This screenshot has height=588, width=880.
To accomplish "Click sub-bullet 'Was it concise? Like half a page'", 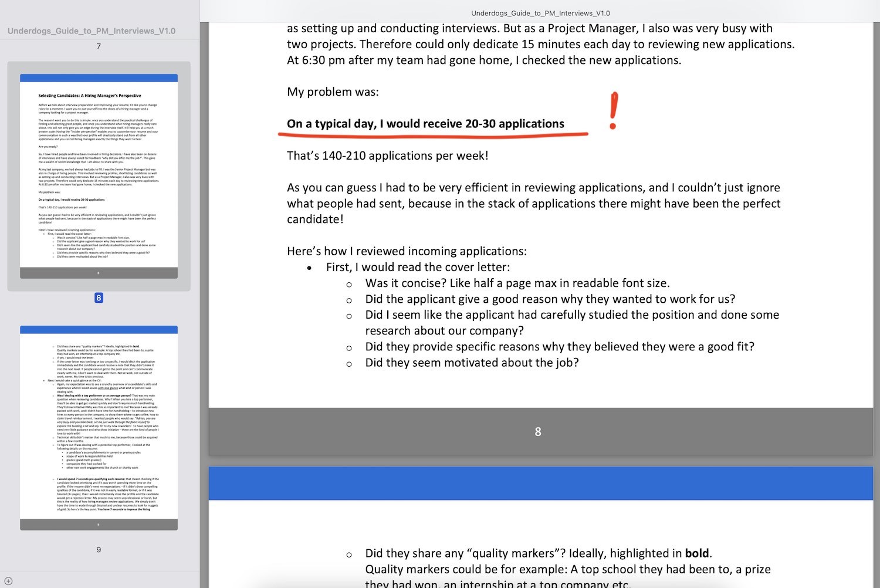I will pos(517,283).
